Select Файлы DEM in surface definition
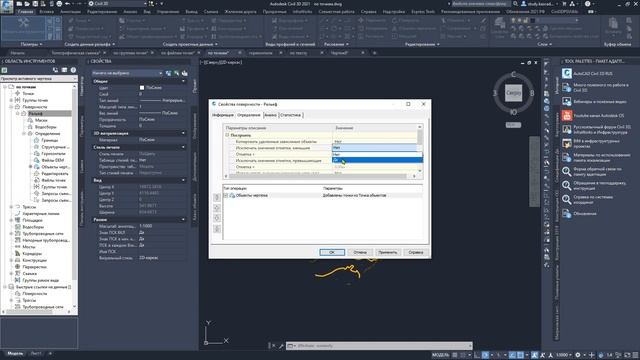The height and width of the screenshot is (360, 640). 53,160
